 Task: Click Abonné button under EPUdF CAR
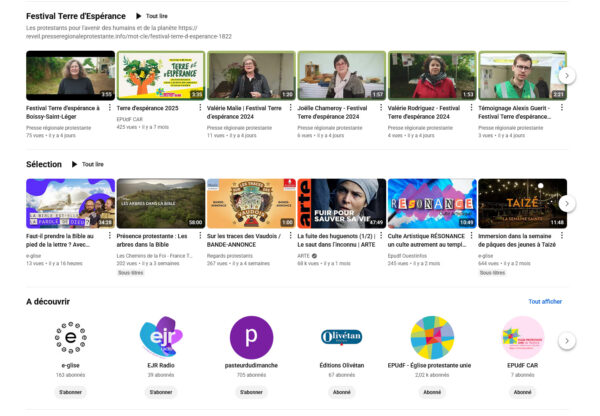click(523, 392)
